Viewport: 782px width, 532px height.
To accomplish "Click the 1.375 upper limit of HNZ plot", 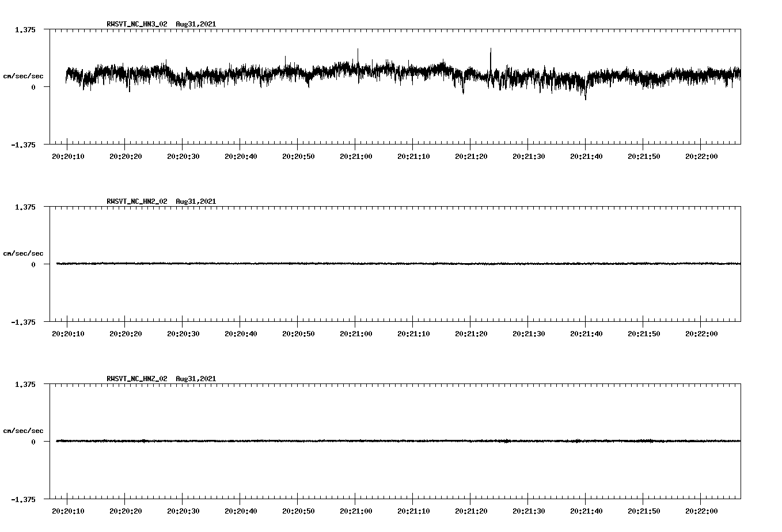I will point(25,384).
